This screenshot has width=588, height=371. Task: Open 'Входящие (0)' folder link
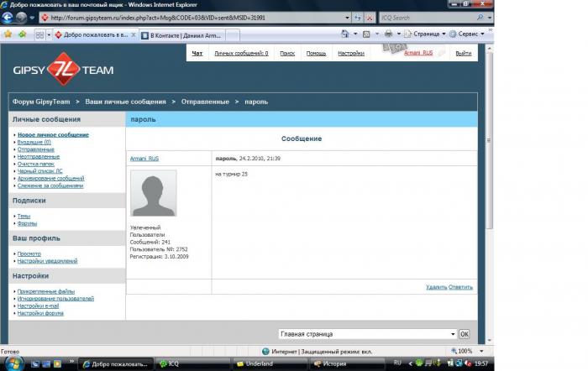(34, 142)
